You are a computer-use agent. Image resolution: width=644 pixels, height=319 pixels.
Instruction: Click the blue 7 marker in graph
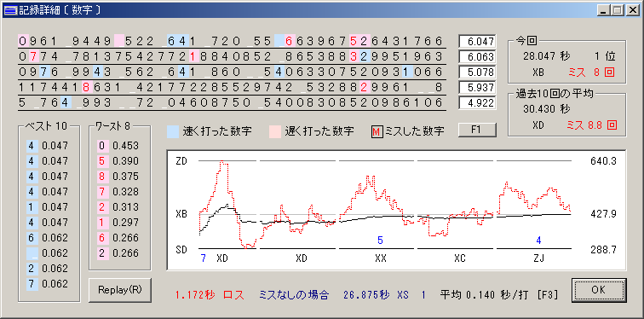[x=203, y=258]
